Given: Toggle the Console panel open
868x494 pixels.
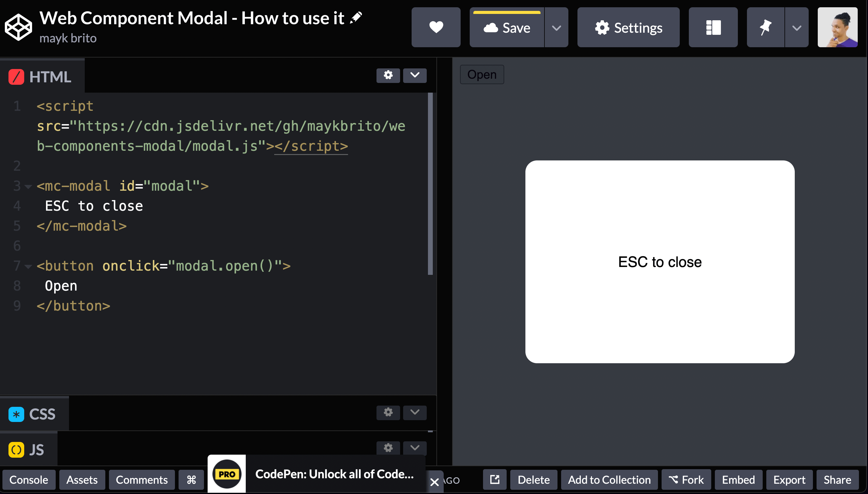Looking at the screenshot, I should pyautogui.click(x=28, y=479).
